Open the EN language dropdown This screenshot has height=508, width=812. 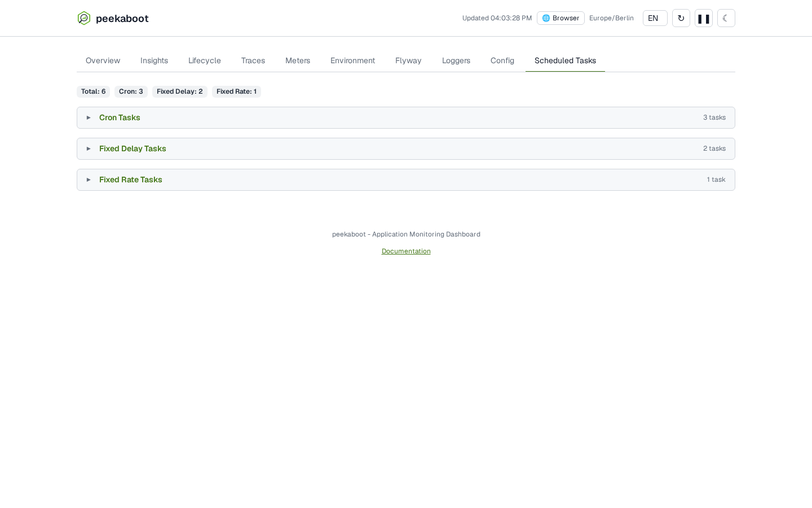(x=655, y=18)
